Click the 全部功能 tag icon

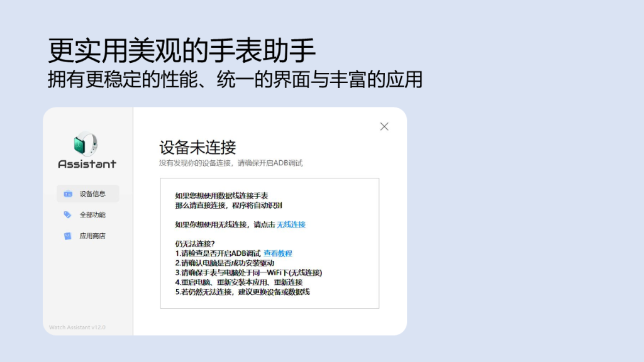68,215
